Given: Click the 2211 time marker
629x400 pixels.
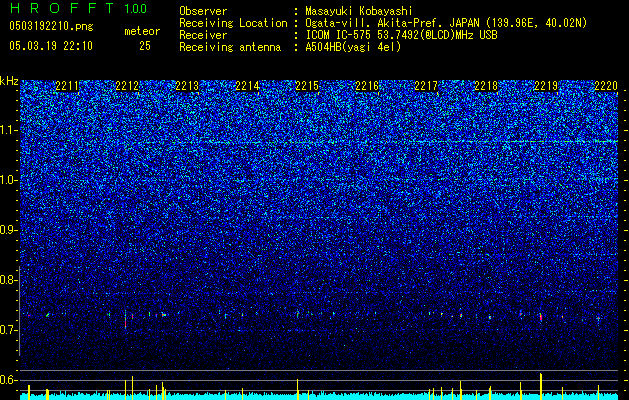Looking at the screenshot, I should [x=67, y=86].
